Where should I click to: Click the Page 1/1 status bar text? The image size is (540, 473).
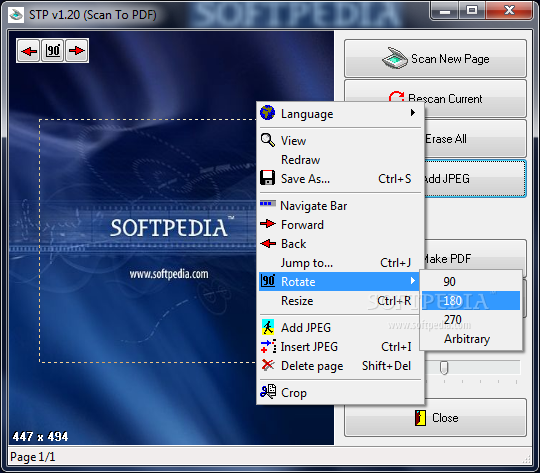pyautogui.click(x=32, y=457)
